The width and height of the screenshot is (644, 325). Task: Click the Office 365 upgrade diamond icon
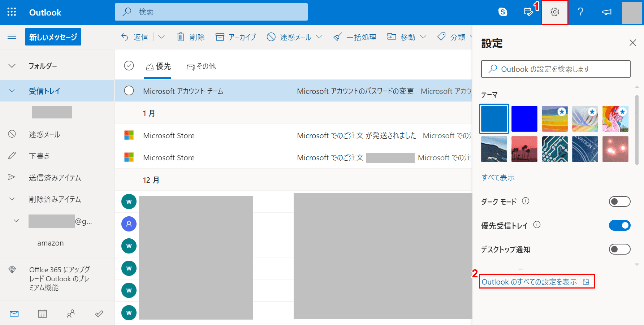coord(12,270)
